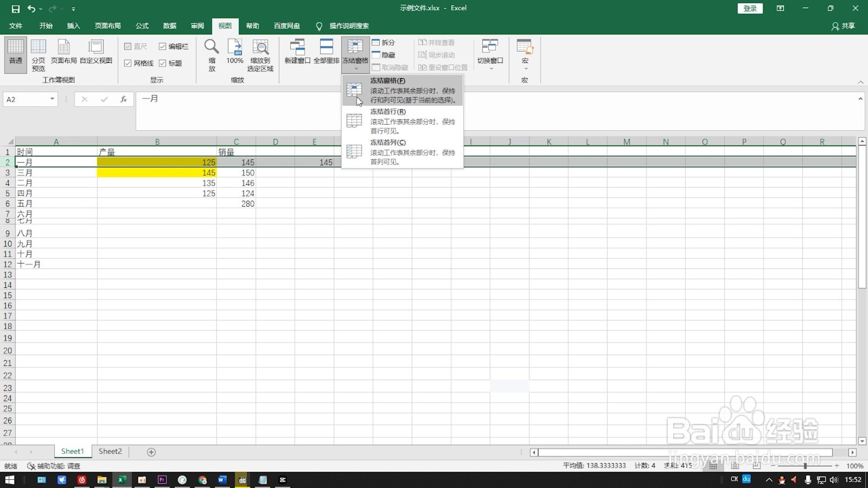This screenshot has width=868, height=488.
Task: Expand the formula bar with its chevron
Action: click(x=860, y=99)
